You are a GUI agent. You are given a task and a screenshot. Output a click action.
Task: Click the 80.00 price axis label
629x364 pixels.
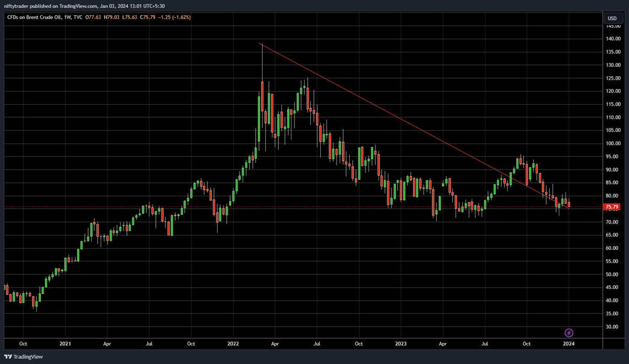(x=612, y=196)
